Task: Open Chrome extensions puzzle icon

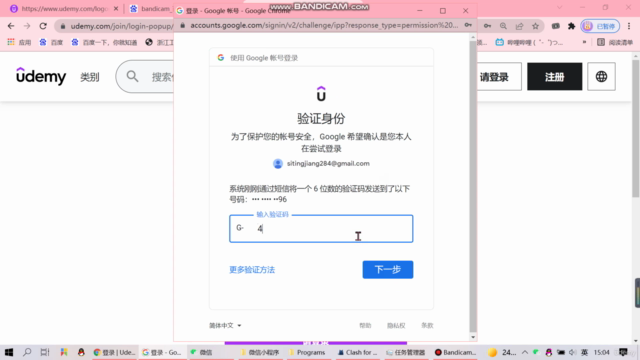Action: click(x=571, y=26)
